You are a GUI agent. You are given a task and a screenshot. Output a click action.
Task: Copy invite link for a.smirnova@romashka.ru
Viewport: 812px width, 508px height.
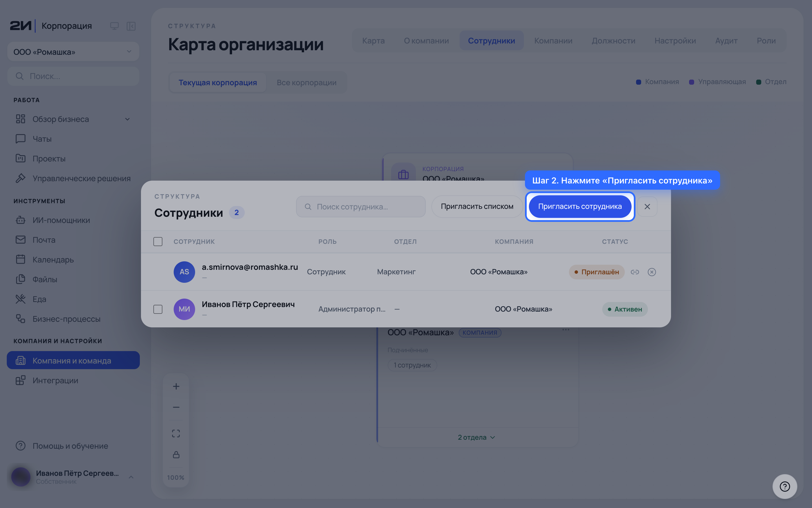click(635, 272)
